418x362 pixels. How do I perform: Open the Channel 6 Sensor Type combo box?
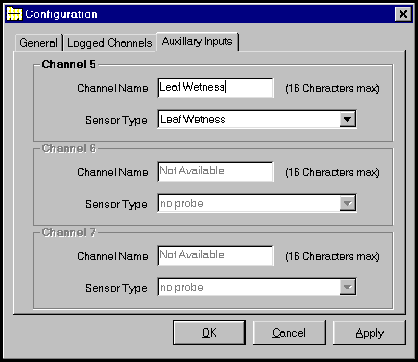coord(257,203)
